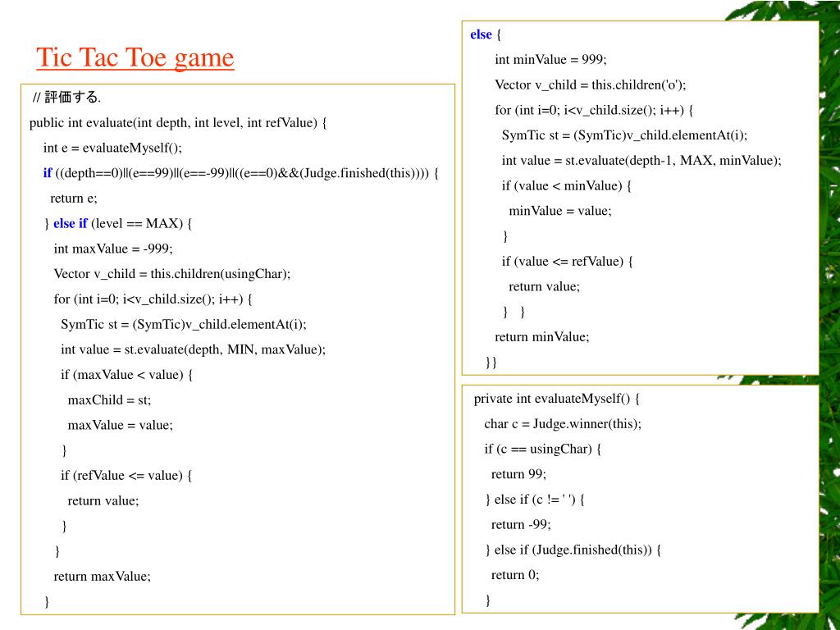The width and height of the screenshot is (840, 630).
Task: Click "Vector v_child = this.children('o');" line
Action: coord(591,85)
